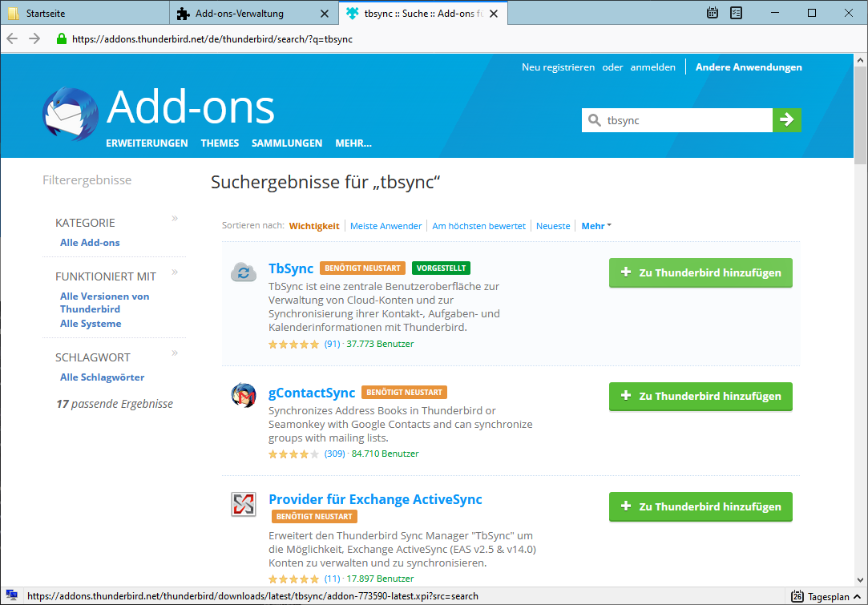This screenshot has width=868, height=605.
Task: Click the Thunderbird logo icon
Action: tap(71, 114)
